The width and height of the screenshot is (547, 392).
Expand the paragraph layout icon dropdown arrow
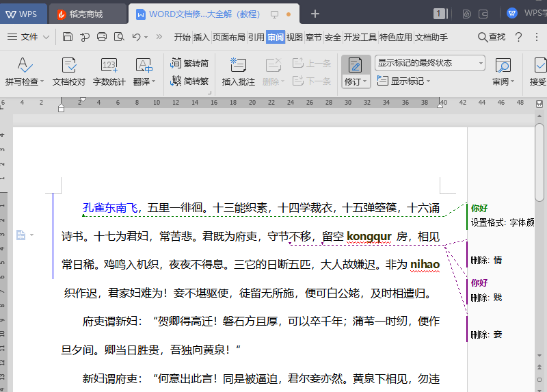tap(31, 235)
